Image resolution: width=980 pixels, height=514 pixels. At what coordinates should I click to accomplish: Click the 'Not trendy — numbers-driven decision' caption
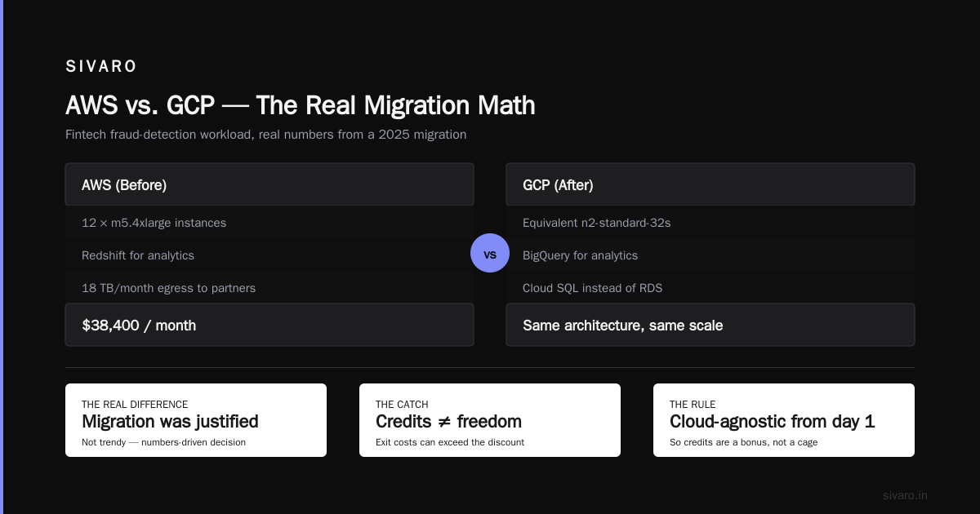163,442
